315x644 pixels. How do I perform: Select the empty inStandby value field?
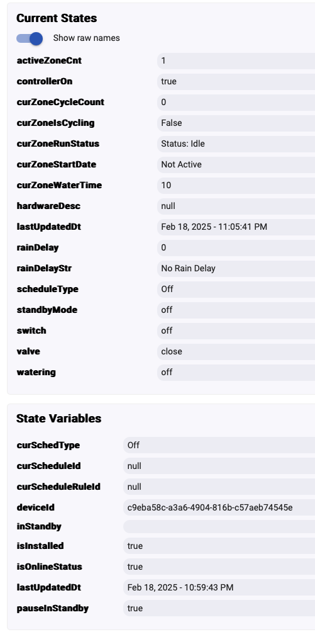click(x=219, y=526)
